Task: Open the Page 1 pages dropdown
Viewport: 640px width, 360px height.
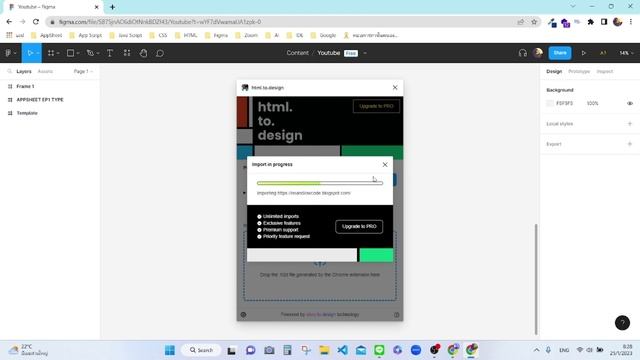Action: pyautogui.click(x=83, y=71)
